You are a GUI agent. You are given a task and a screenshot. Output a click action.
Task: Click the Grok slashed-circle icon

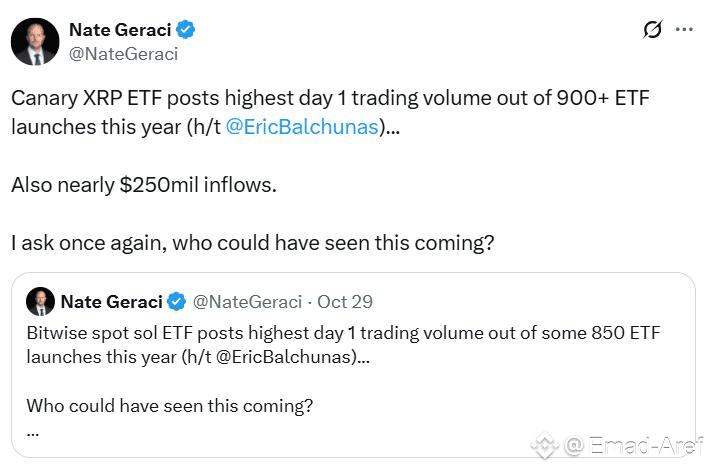tap(652, 29)
